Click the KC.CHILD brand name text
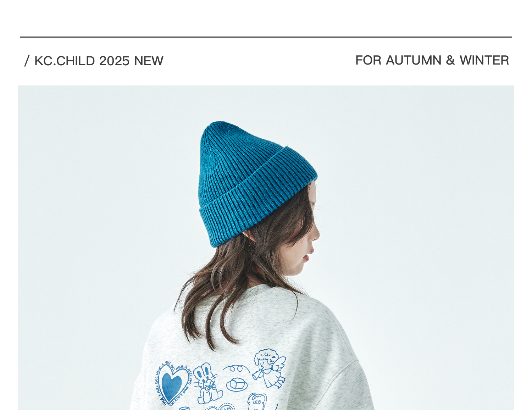 tap(65, 61)
